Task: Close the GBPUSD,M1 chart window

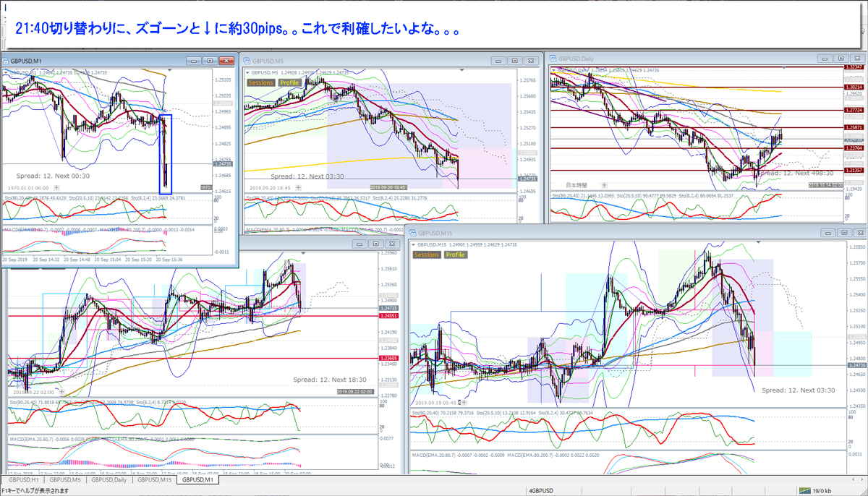Action: (226, 61)
